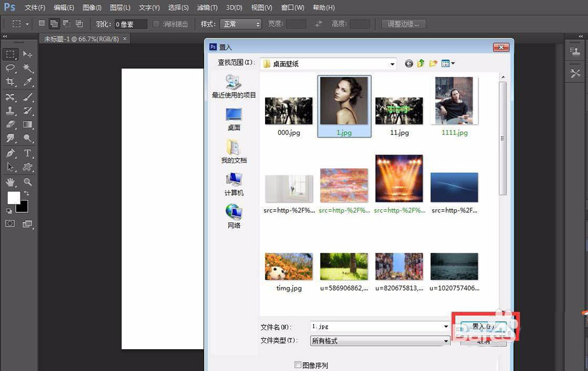The width and height of the screenshot is (588, 371).
Task: Select the Custom Shape tool
Action: click(28, 167)
